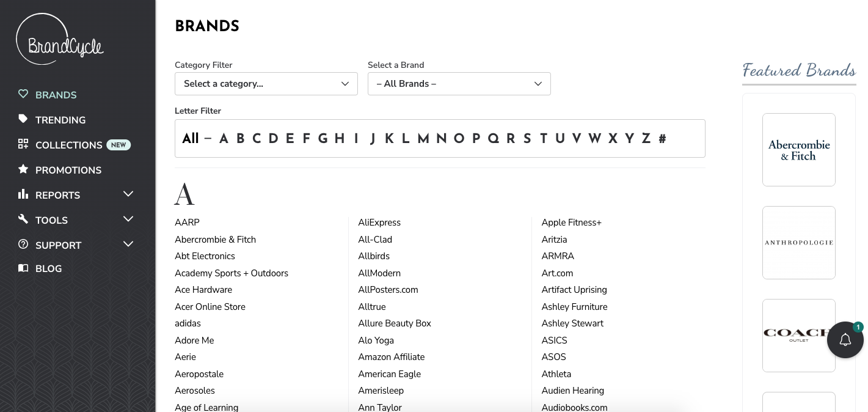Select letter Z in the letter filter
Viewport: 868px width, 412px height.
pyautogui.click(x=646, y=139)
